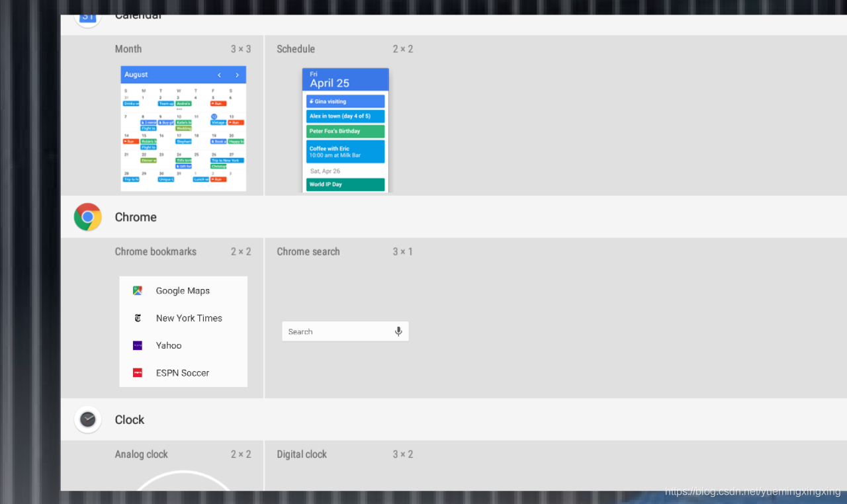The width and height of the screenshot is (847, 504).
Task: Click the '3 × 3' size label for Month
Action: 241,49
